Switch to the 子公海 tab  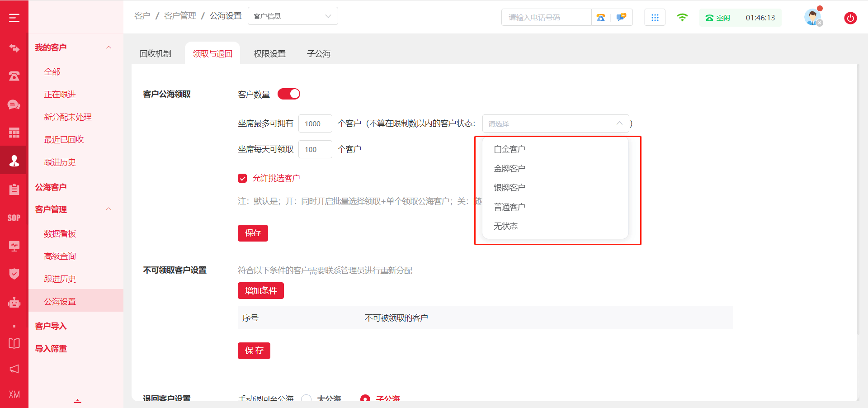tap(319, 54)
